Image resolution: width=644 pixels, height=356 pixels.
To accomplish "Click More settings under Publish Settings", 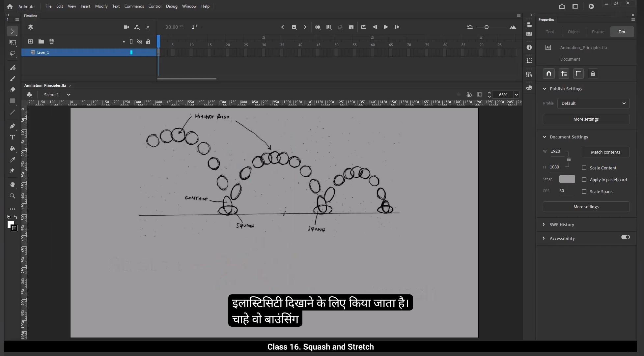I will (x=586, y=119).
